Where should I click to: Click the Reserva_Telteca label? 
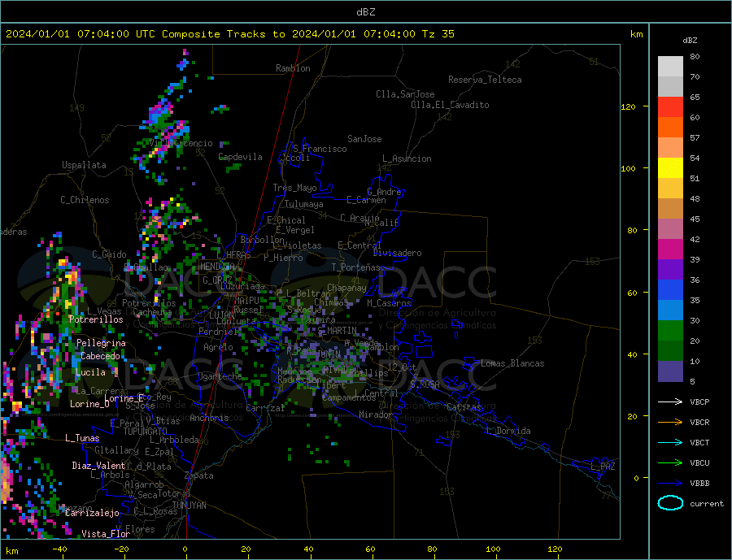pos(485,80)
